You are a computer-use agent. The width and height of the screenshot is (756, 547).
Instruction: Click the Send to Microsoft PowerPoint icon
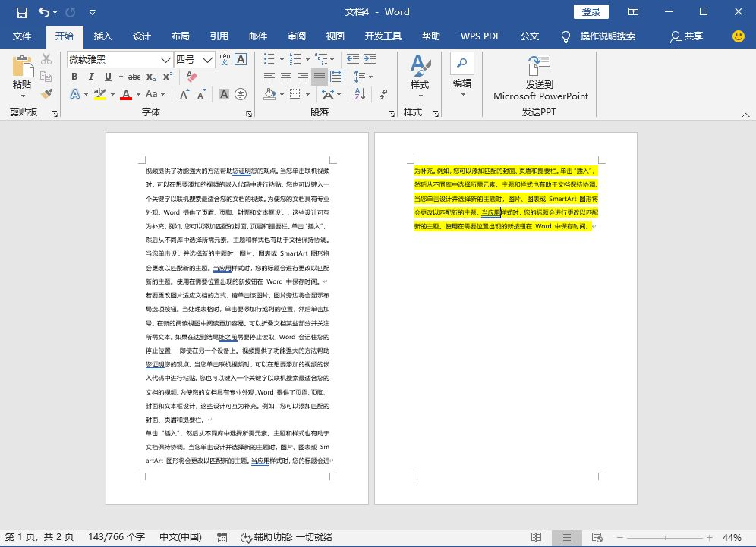(x=540, y=66)
